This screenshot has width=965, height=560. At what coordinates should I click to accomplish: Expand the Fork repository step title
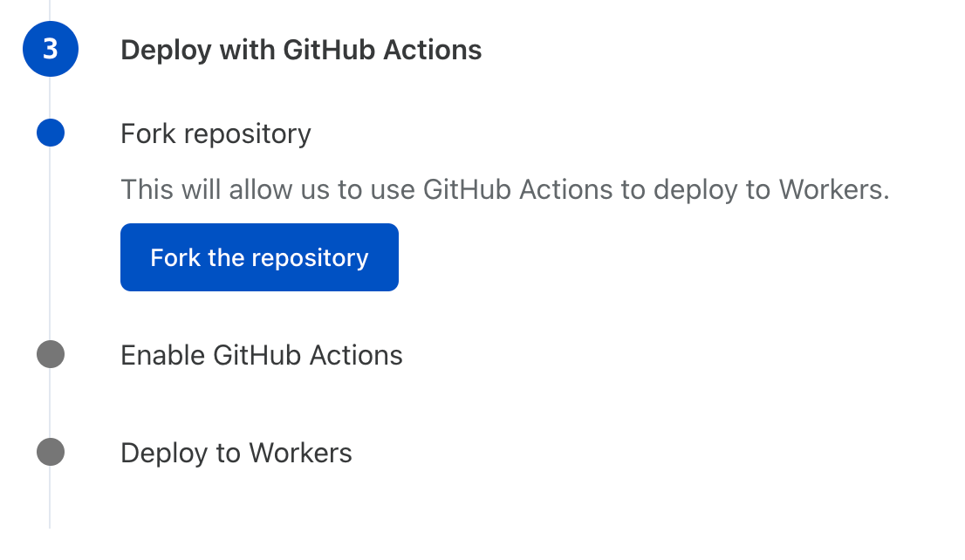pos(216,134)
